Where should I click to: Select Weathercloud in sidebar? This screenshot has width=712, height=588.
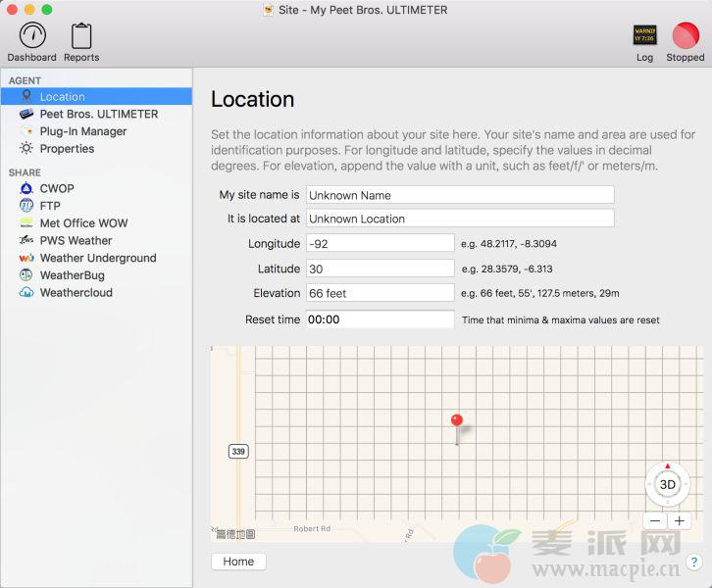[76, 293]
